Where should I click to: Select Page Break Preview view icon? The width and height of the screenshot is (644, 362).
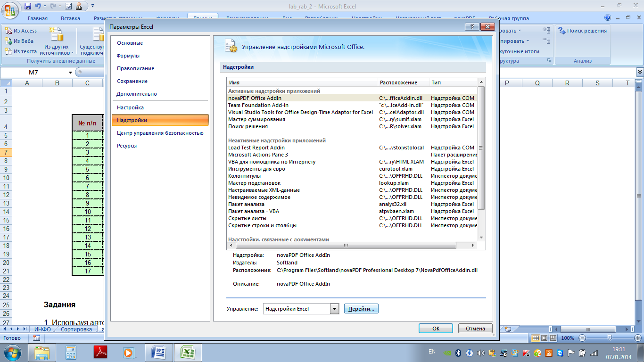click(x=553, y=338)
